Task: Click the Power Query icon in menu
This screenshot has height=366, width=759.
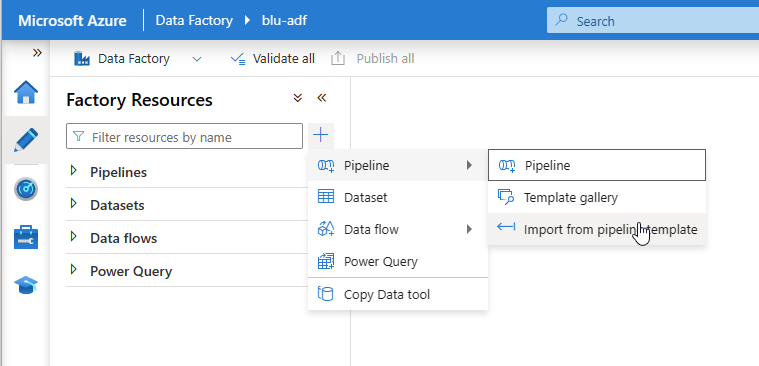Action: pyautogui.click(x=326, y=261)
